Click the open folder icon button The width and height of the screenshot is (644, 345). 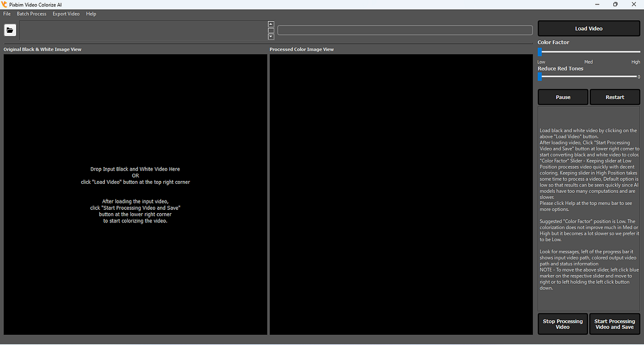[x=10, y=30]
